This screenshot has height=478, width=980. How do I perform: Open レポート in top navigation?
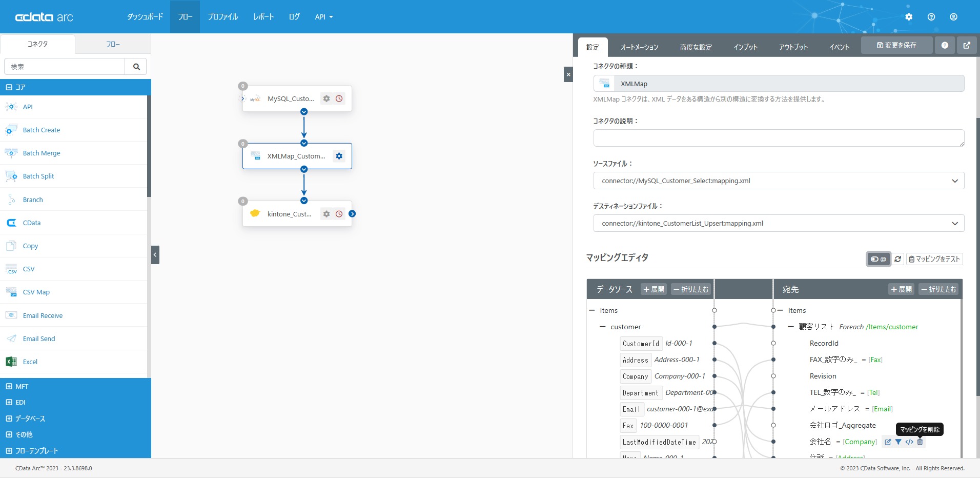pyautogui.click(x=263, y=17)
